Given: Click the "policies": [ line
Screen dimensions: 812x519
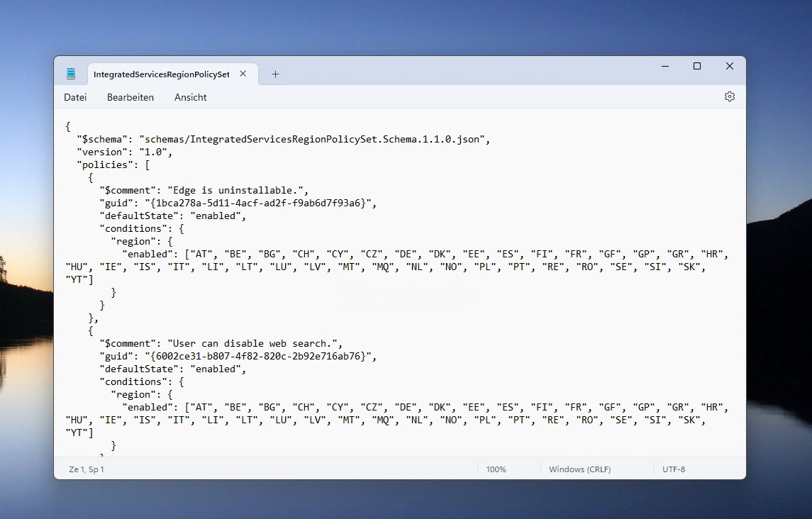Looking at the screenshot, I should pos(113,164).
